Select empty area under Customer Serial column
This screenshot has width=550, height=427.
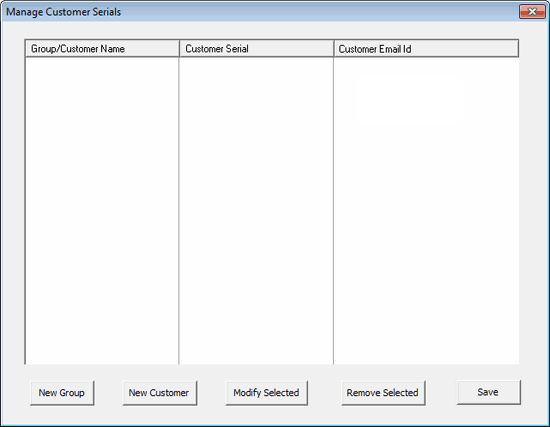click(x=256, y=211)
